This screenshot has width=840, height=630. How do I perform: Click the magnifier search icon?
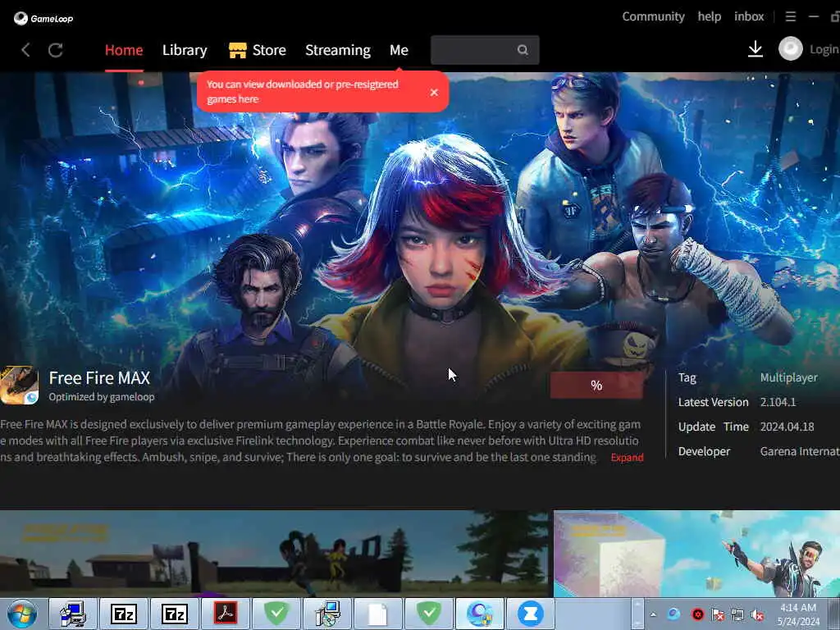pos(523,50)
